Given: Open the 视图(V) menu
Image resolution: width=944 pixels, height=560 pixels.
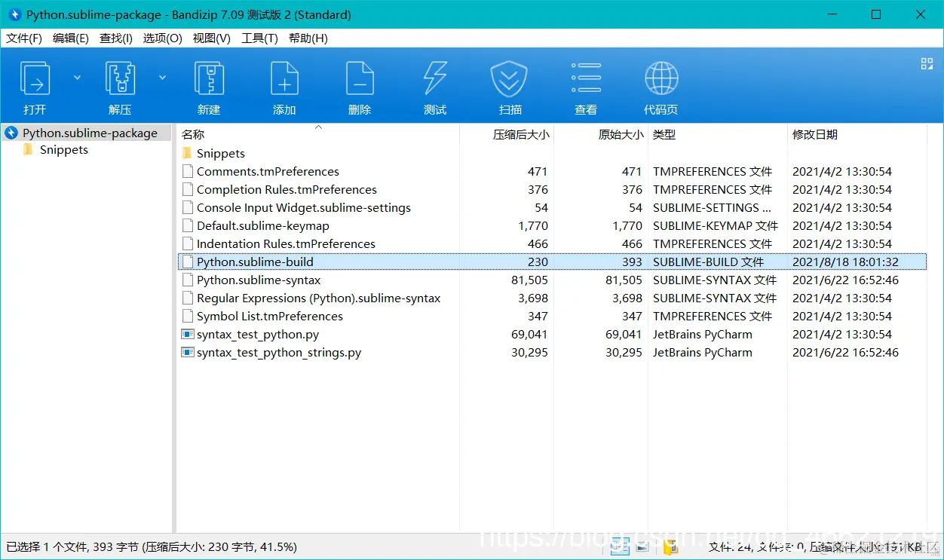Looking at the screenshot, I should pos(212,38).
